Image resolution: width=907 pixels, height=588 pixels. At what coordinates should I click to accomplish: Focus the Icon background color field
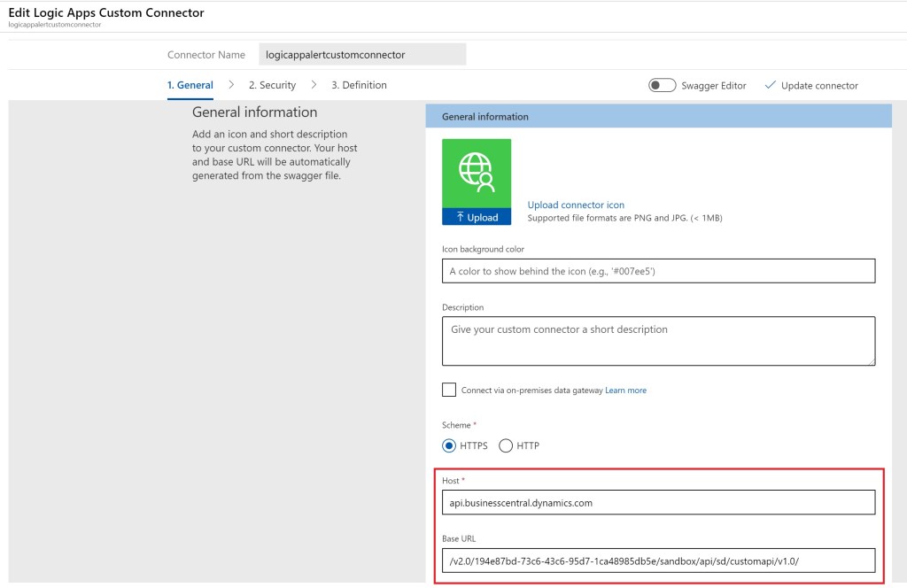[x=658, y=271]
